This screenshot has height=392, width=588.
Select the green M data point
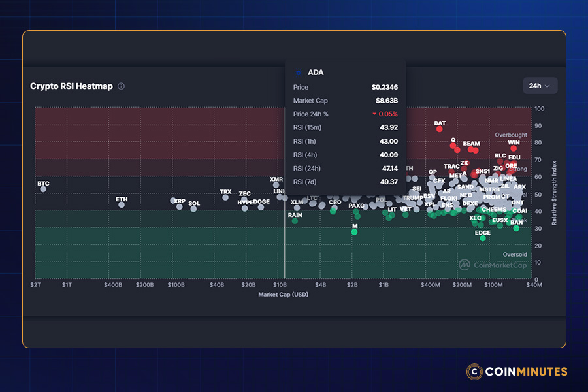pyautogui.click(x=354, y=232)
